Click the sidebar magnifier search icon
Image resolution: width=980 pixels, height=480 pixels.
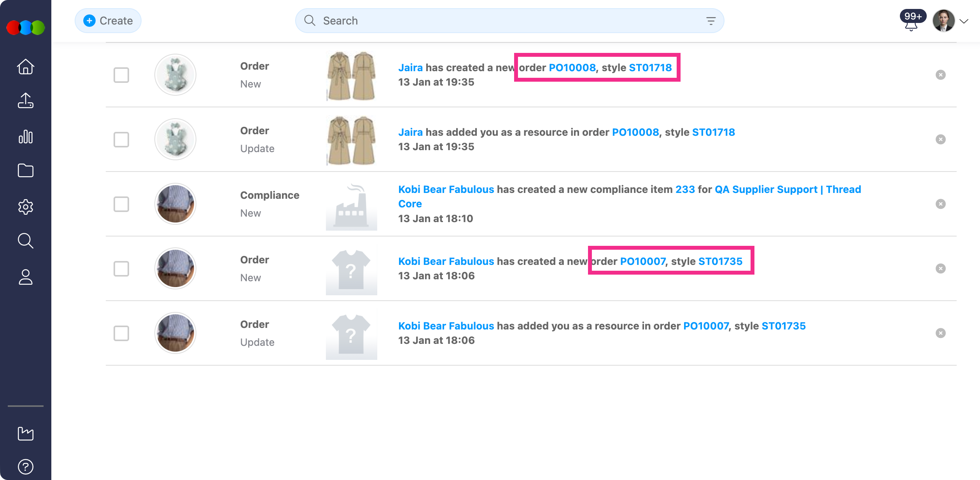26,241
